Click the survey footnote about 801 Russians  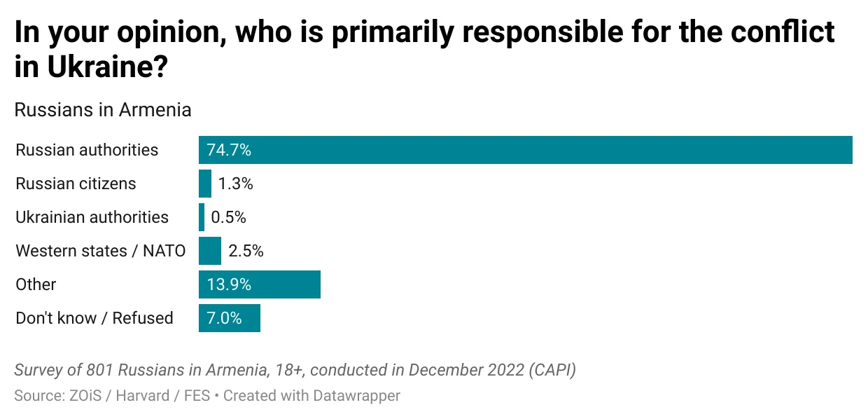point(295,370)
